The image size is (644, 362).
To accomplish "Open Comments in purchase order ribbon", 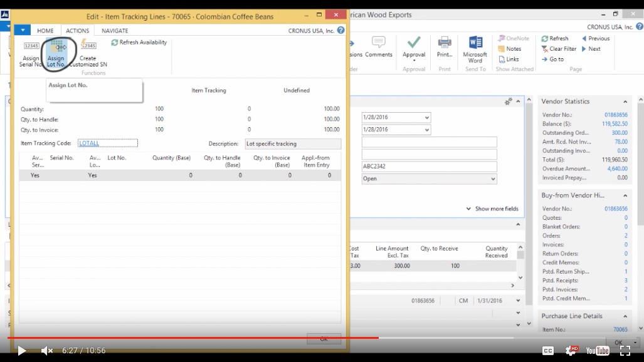I will pyautogui.click(x=379, y=46).
